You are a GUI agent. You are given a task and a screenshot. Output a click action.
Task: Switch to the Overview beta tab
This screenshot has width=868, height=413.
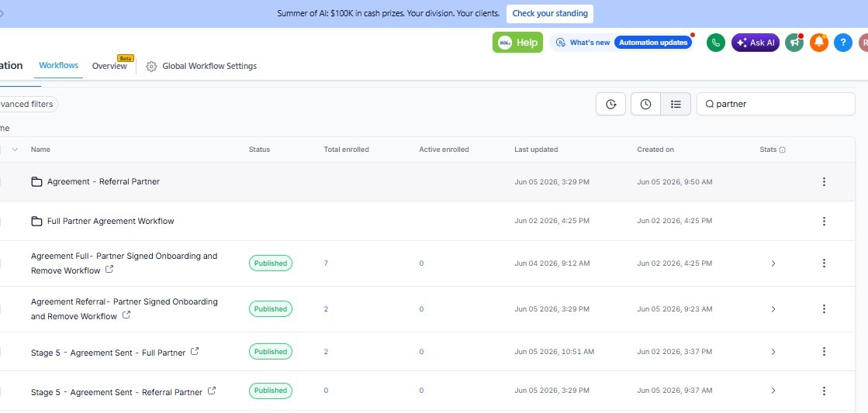pos(109,66)
